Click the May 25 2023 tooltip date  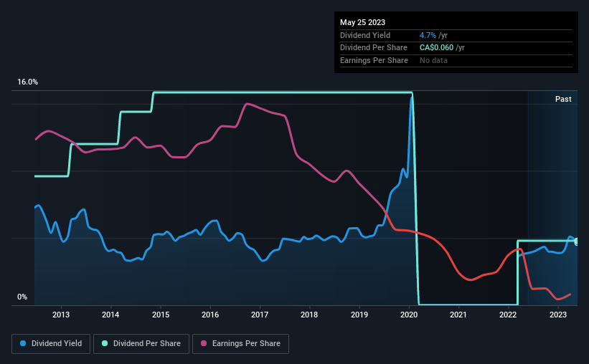pos(362,22)
